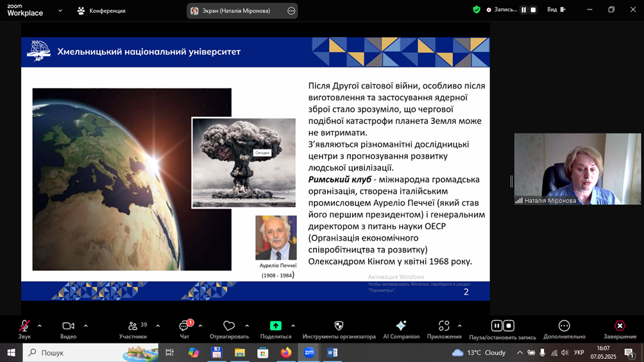Click red Завершение end meeting button

[x=620, y=329]
